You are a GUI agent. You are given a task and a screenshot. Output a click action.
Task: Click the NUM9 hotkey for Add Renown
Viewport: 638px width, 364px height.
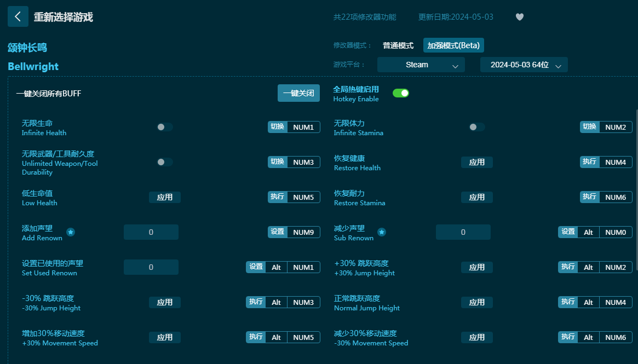pos(303,232)
